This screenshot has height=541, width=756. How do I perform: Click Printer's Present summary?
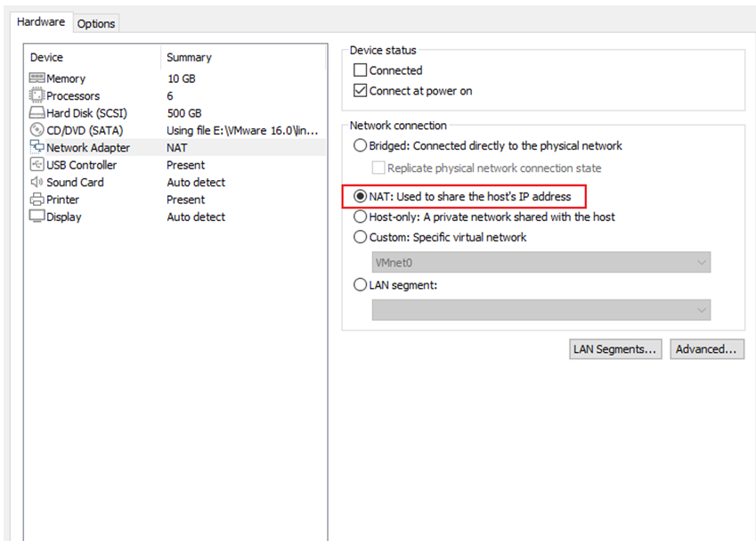pyautogui.click(x=185, y=200)
